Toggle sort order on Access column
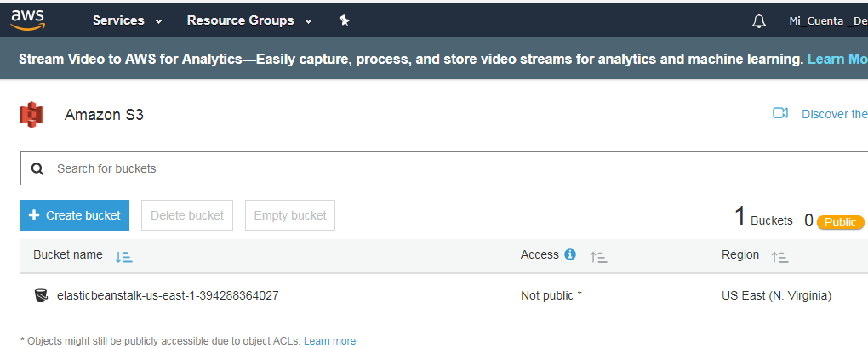This screenshot has height=348, width=868. click(598, 256)
